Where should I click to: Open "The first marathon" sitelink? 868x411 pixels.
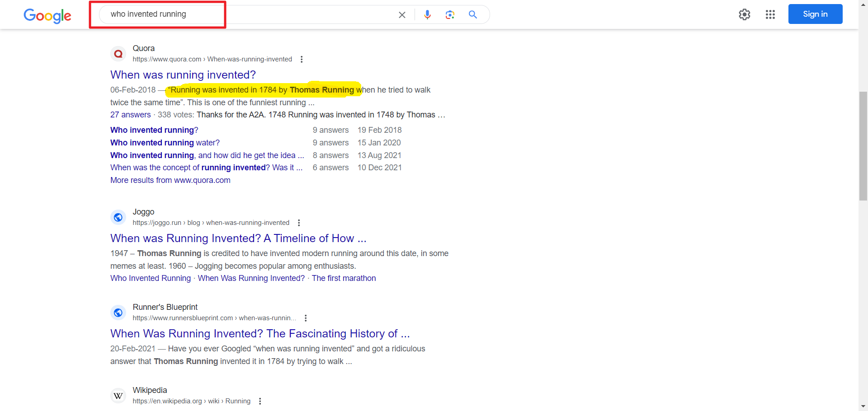pos(344,278)
